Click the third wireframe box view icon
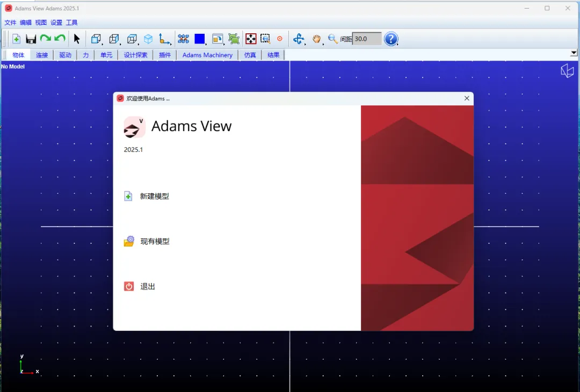 (132, 39)
